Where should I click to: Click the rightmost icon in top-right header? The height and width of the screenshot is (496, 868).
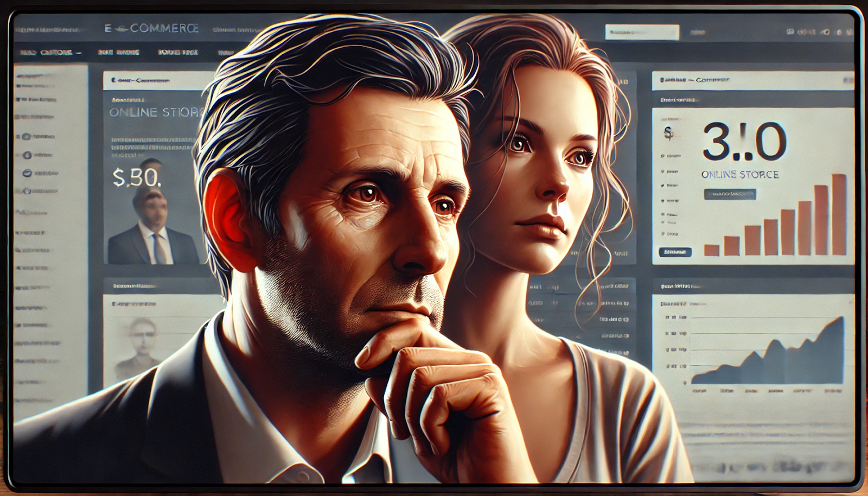click(x=850, y=33)
